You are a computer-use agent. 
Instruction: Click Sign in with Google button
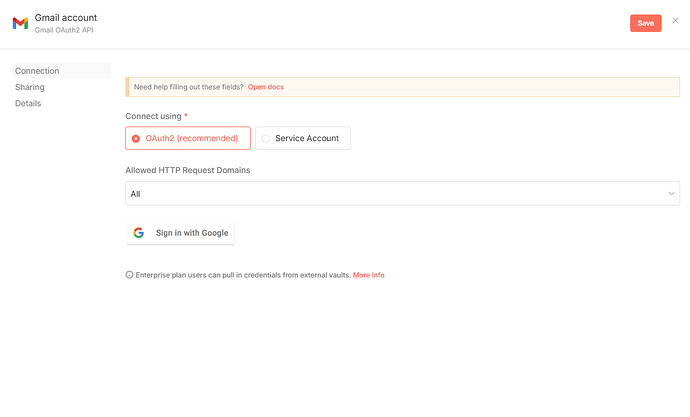pos(181,233)
